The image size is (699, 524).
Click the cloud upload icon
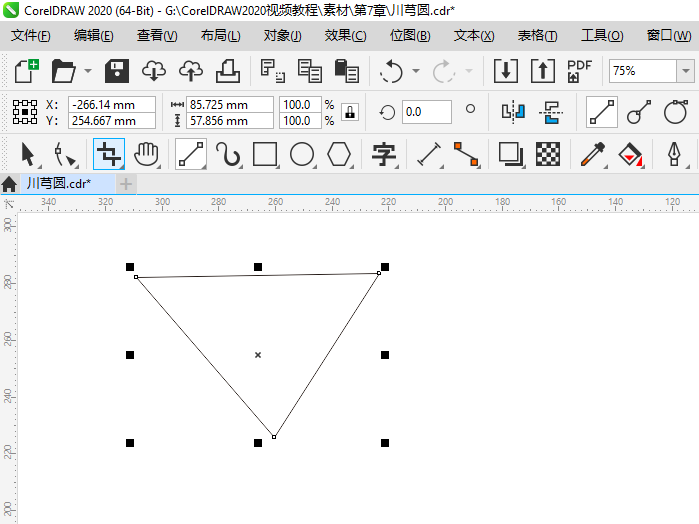[191, 70]
